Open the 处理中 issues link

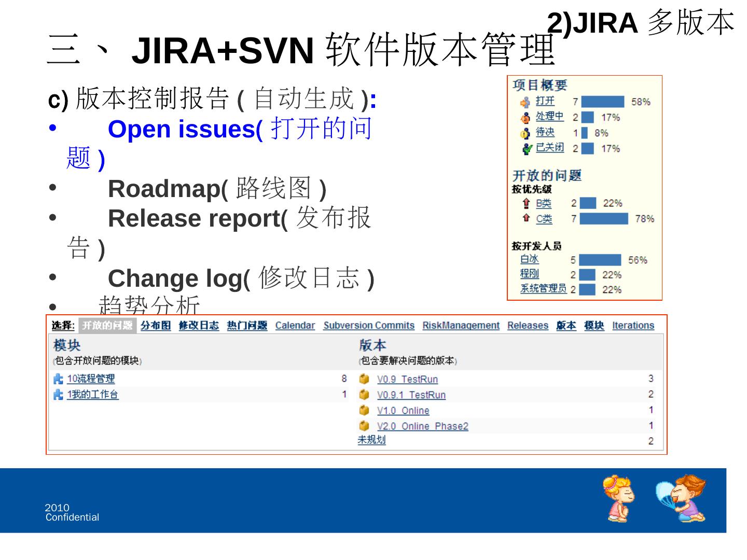550,117
